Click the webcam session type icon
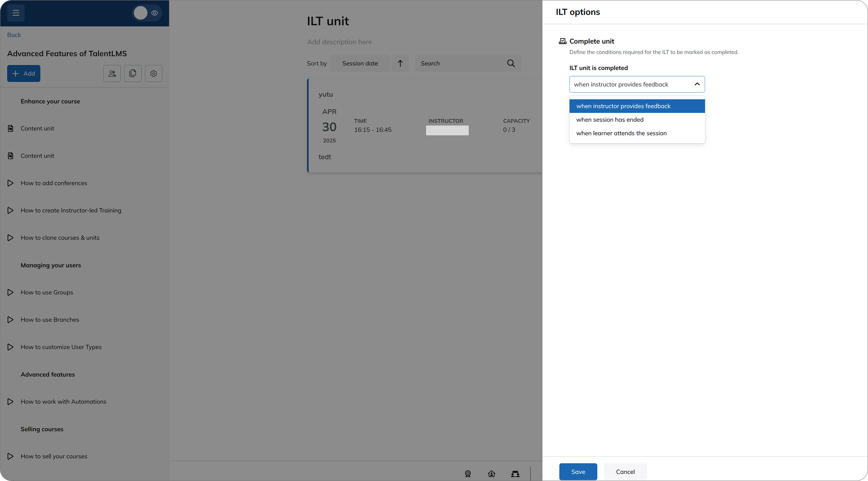Viewport: 868px width, 481px height. point(468,474)
